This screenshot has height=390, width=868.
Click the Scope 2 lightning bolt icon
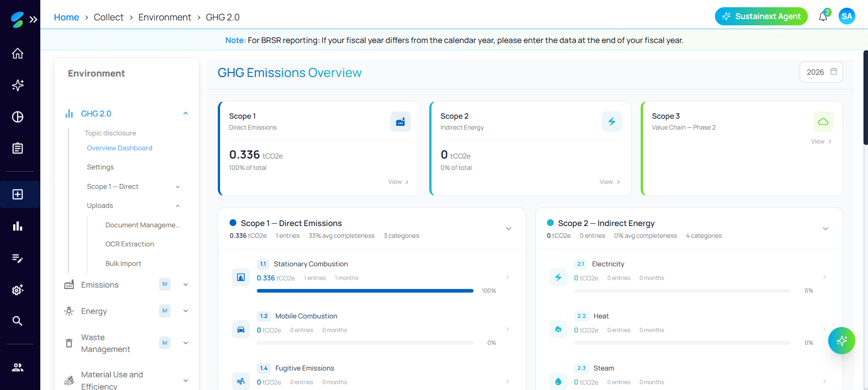click(x=612, y=122)
